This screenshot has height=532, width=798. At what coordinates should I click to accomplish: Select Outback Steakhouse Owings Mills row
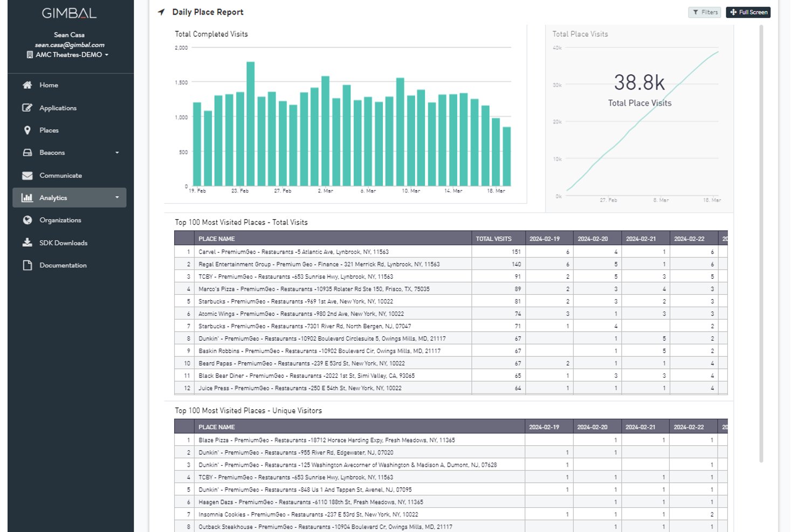point(451,527)
